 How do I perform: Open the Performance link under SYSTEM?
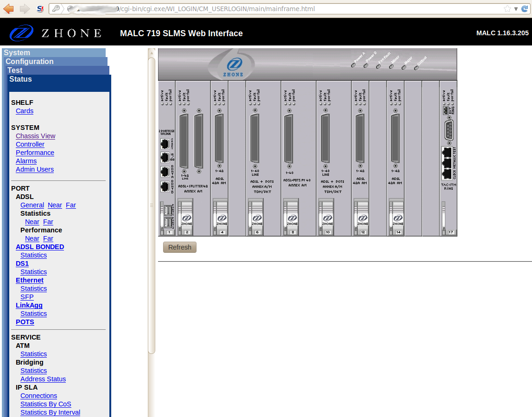point(35,153)
